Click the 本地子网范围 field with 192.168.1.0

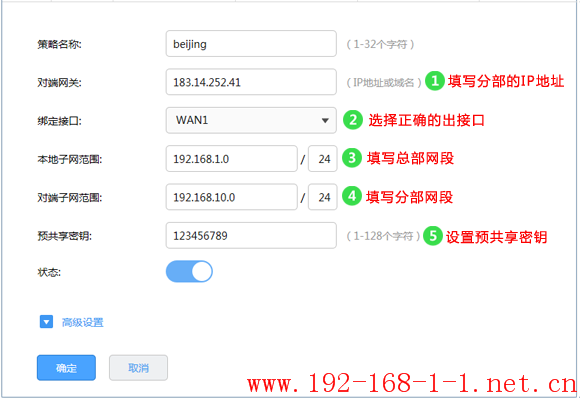(232, 159)
